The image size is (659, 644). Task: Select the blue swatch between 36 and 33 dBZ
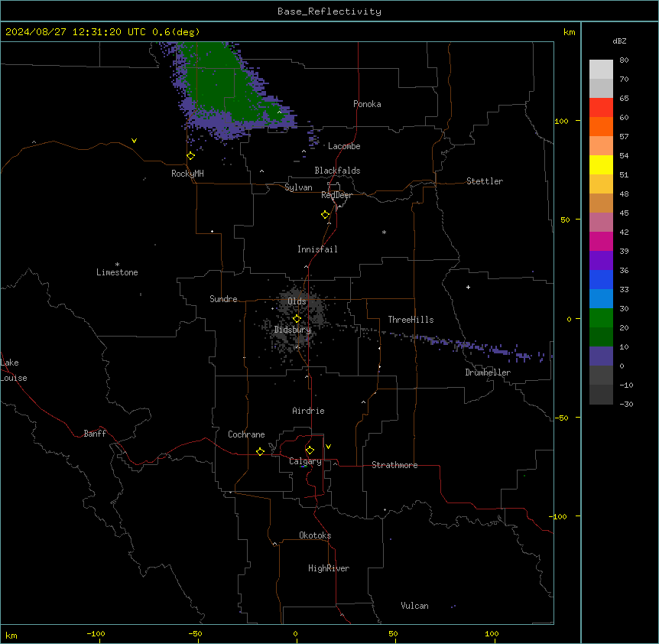tap(601, 279)
